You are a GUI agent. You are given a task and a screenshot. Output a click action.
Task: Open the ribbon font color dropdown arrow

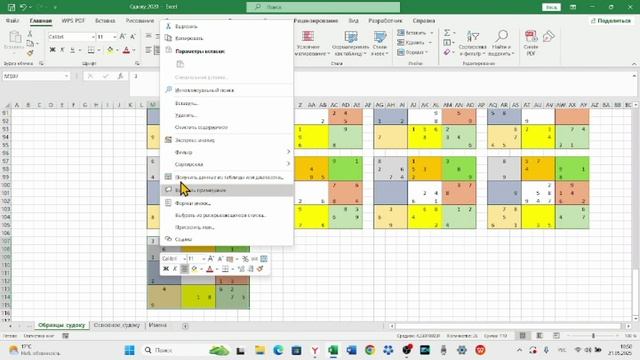click(134, 50)
